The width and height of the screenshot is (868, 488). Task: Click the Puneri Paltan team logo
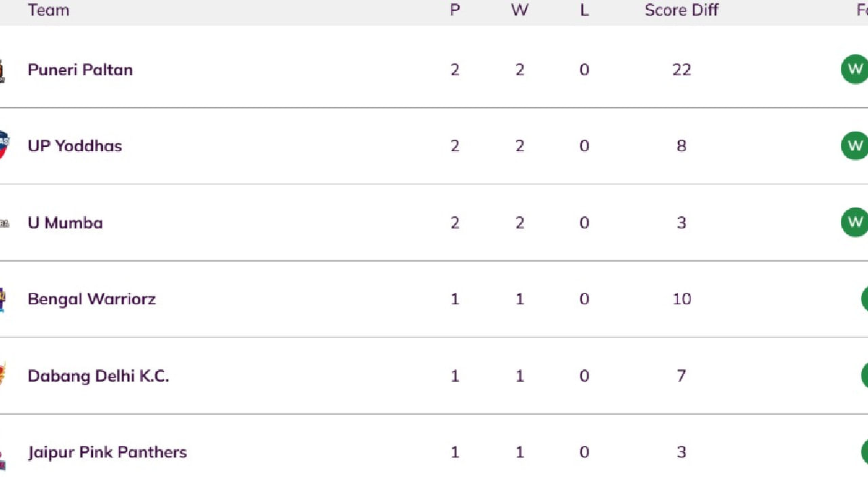pyautogui.click(x=2, y=70)
